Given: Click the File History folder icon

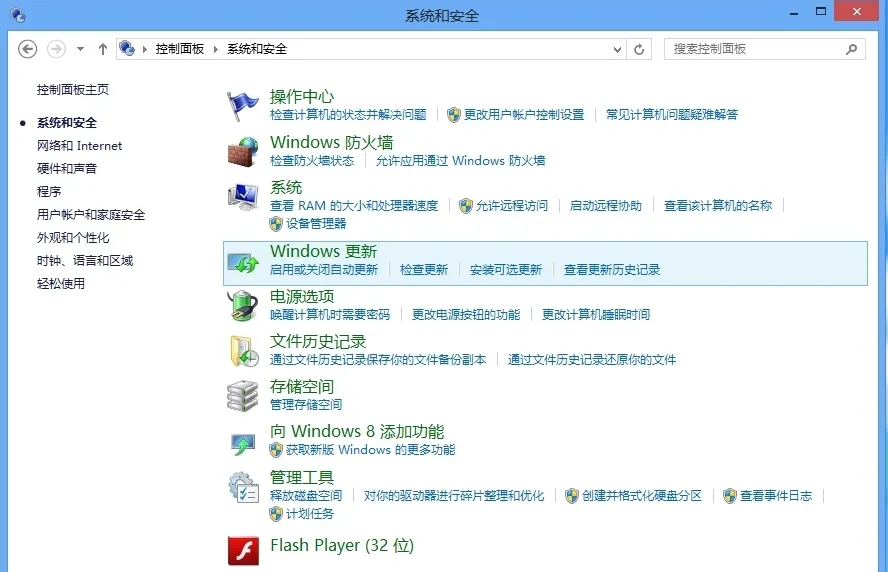Looking at the screenshot, I should (244, 351).
